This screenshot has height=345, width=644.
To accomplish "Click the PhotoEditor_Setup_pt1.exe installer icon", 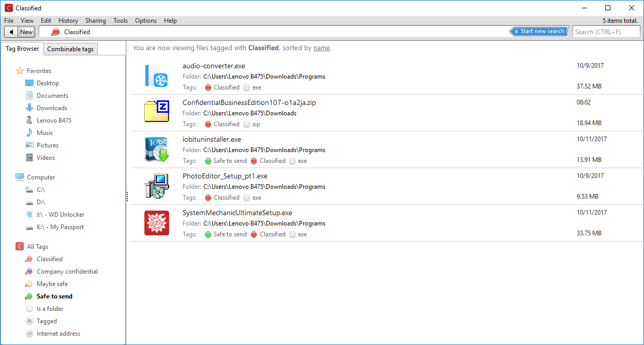I will click(157, 186).
